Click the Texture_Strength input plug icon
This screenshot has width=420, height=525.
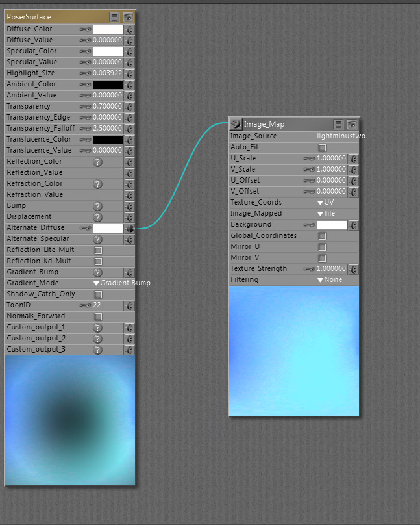(x=353, y=269)
